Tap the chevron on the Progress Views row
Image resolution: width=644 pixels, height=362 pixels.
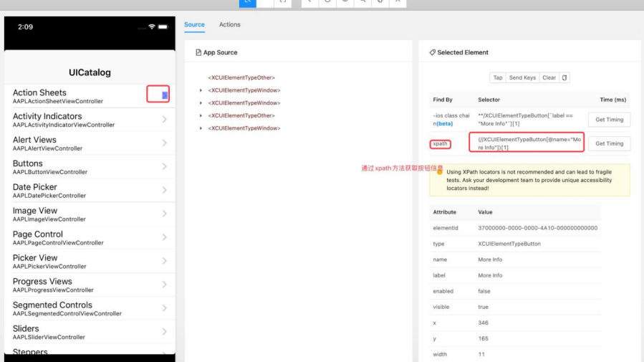pos(164,285)
